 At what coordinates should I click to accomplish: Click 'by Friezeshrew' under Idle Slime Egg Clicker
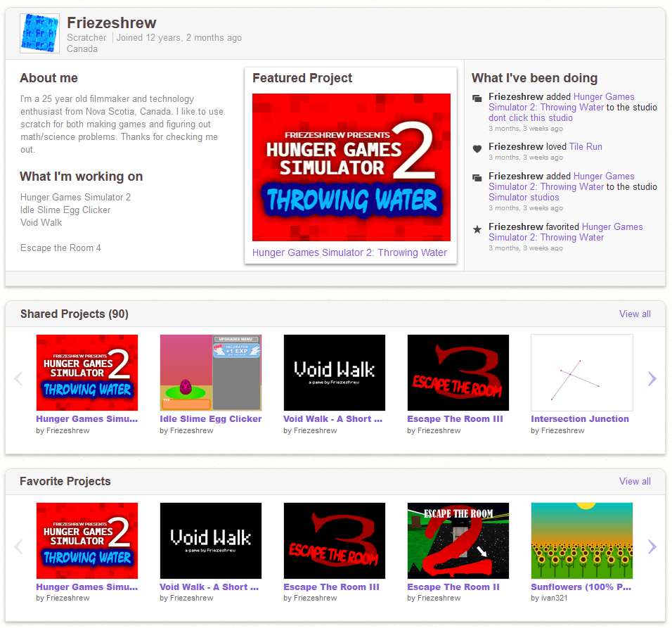(186, 430)
